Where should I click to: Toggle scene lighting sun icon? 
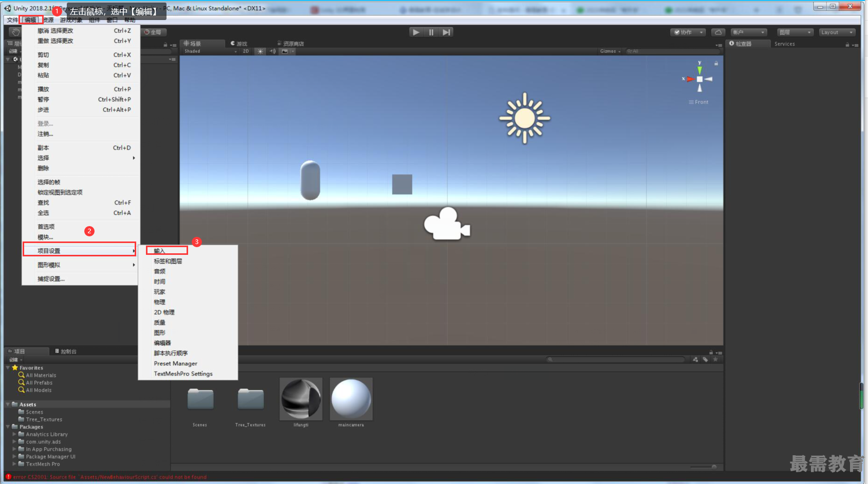[x=261, y=51]
